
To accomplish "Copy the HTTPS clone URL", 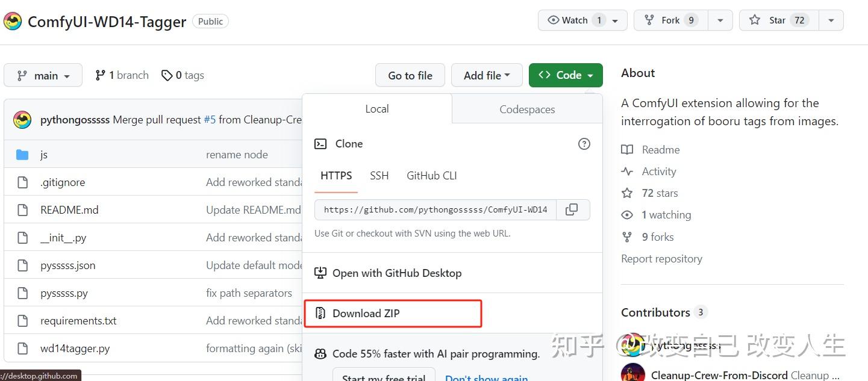I will click(x=572, y=209).
